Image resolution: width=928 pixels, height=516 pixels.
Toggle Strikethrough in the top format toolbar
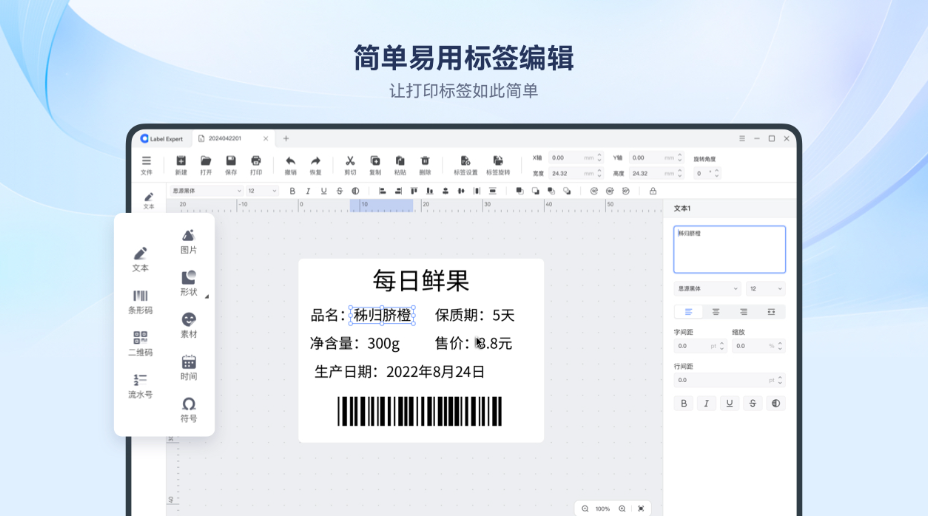click(x=340, y=191)
